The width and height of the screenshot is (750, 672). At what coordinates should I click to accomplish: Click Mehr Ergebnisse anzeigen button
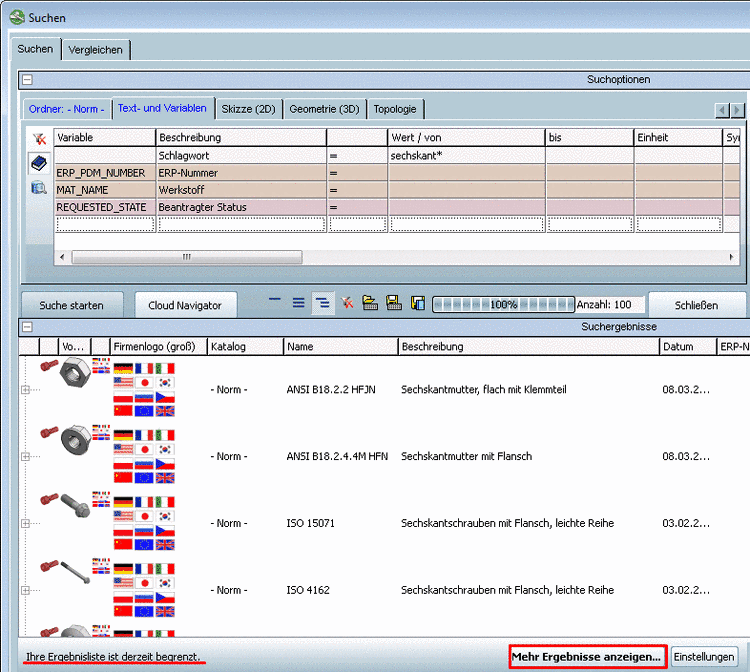point(586,657)
